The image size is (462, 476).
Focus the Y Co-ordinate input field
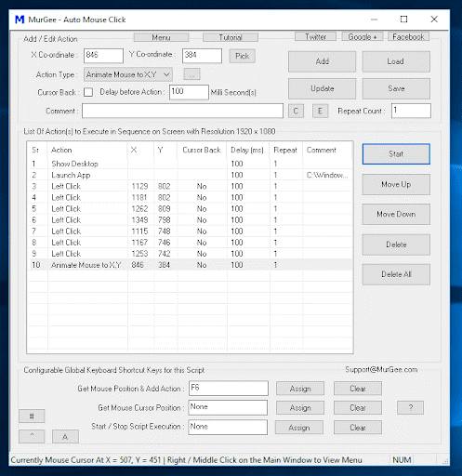(x=202, y=56)
